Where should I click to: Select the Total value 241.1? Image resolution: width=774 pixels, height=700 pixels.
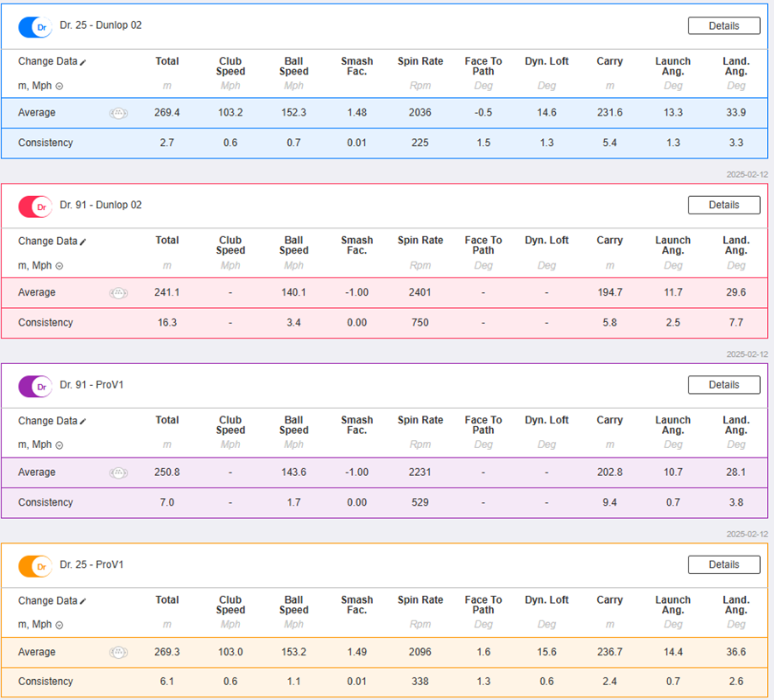click(x=167, y=292)
